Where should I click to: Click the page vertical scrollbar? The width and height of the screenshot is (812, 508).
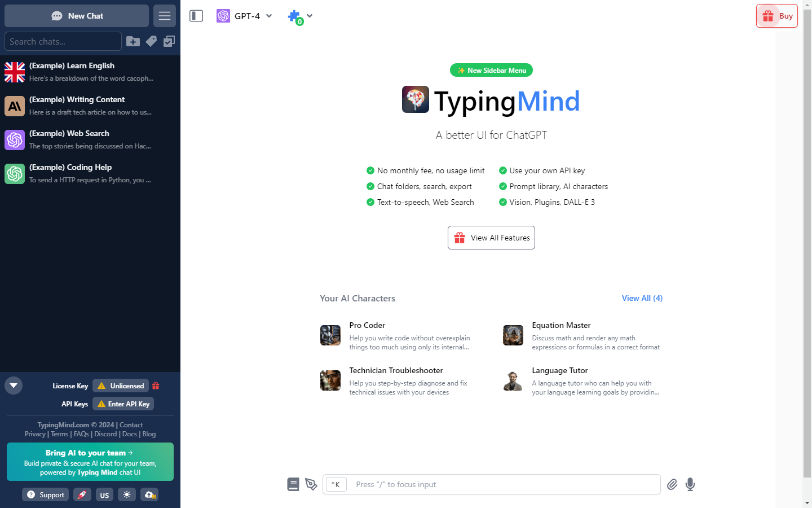807,243
